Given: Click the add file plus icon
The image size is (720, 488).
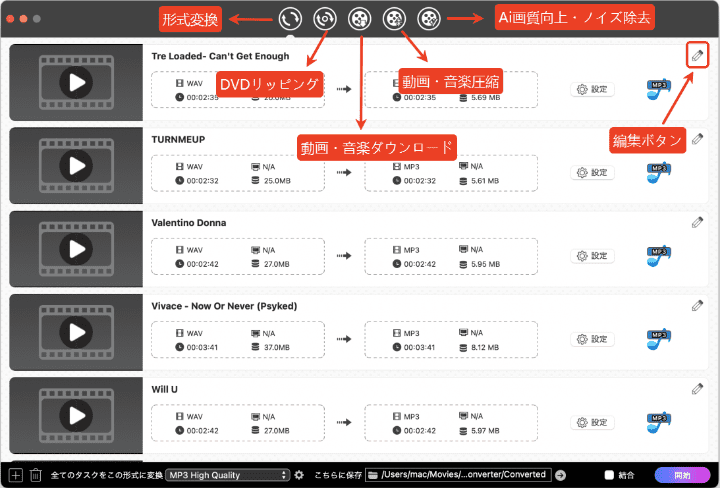Looking at the screenshot, I should pyautogui.click(x=15, y=475).
